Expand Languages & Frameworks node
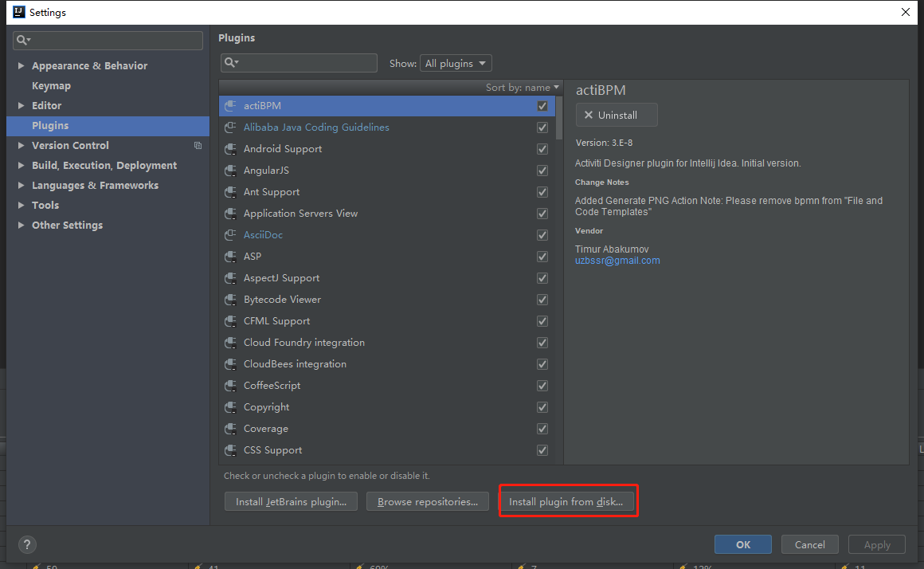 coord(21,185)
